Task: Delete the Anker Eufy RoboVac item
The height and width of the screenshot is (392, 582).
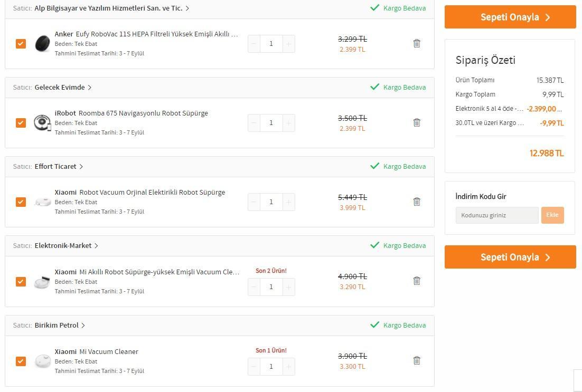Action: point(417,43)
